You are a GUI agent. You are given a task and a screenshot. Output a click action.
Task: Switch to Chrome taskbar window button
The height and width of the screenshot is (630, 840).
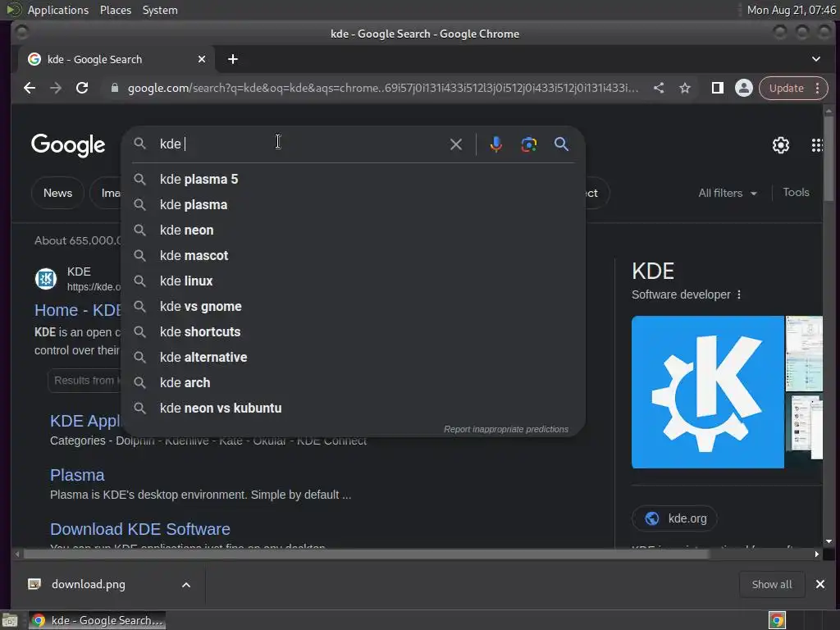coord(97,620)
